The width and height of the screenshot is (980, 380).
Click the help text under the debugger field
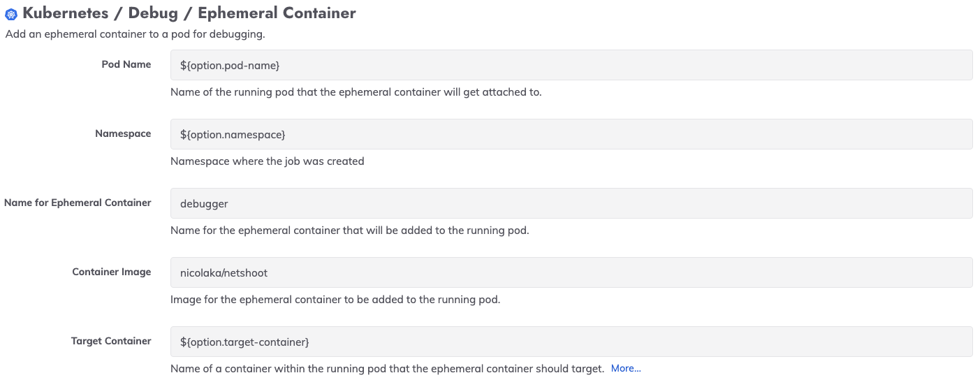tap(349, 231)
